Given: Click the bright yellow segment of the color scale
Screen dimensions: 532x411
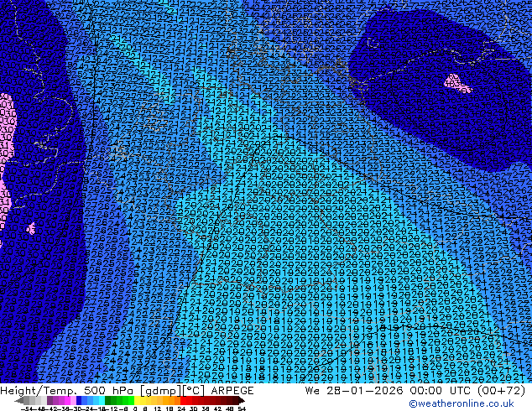Looking at the screenshot, I should pyautogui.click(x=138, y=400).
